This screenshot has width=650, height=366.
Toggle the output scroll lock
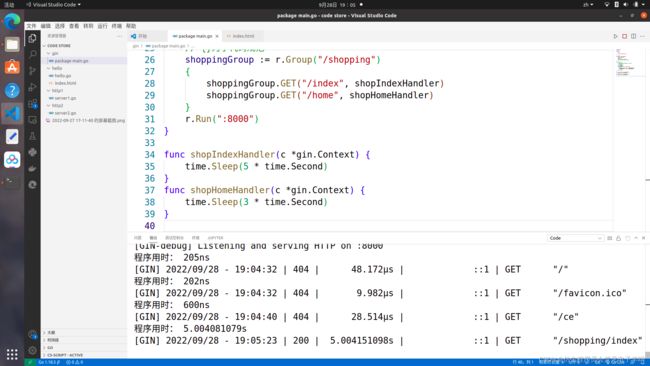[618, 238]
